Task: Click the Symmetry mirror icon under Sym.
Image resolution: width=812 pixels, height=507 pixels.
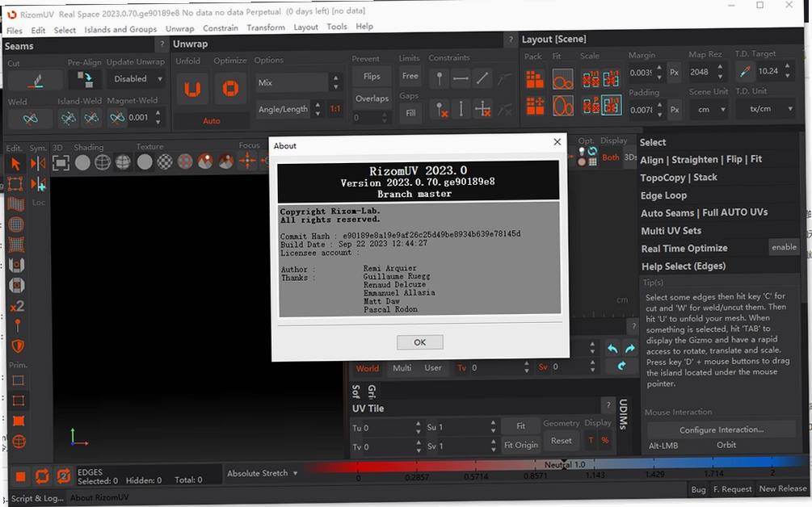Action: 38,163
